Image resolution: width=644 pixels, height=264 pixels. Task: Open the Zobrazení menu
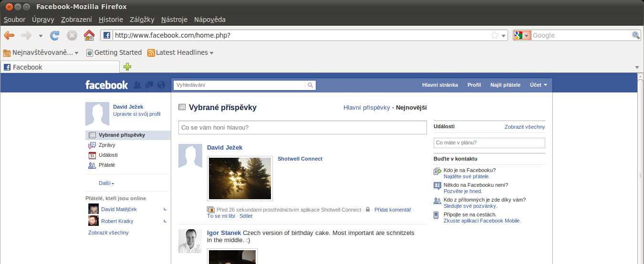[x=76, y=20]
